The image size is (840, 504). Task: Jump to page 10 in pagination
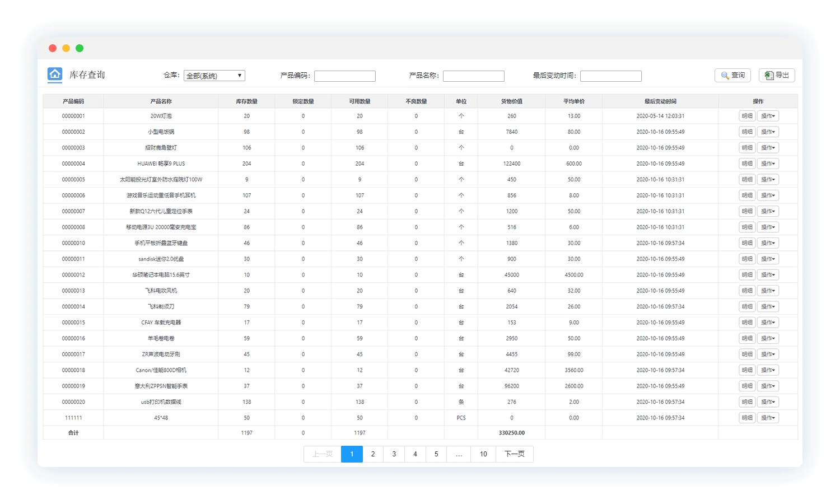[x=483, y=454]
